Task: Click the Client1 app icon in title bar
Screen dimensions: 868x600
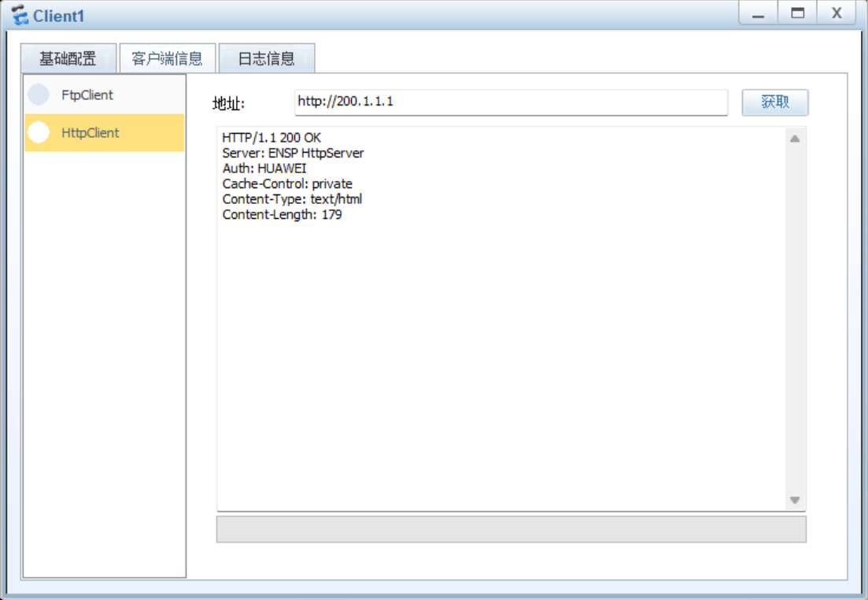Action: pos(20,15)
